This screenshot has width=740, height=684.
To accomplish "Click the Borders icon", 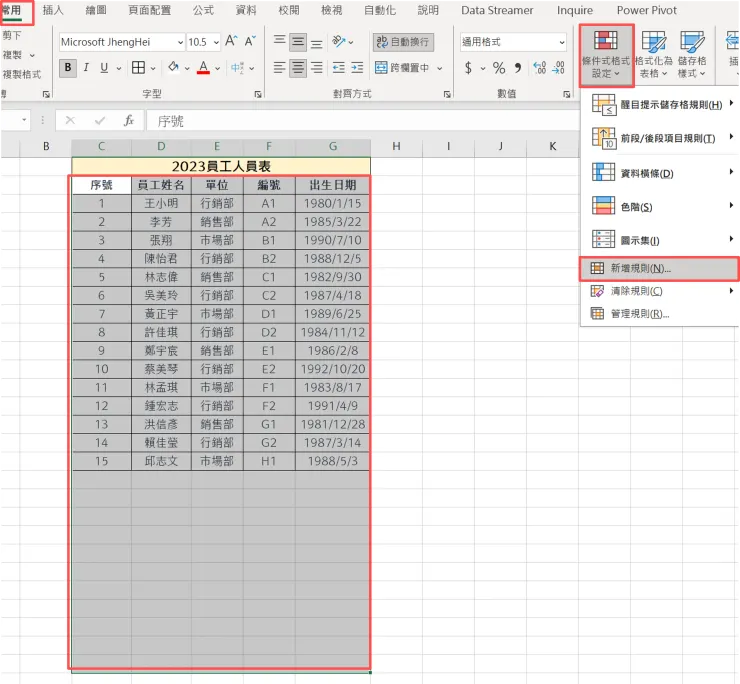I will click(x=138, y=68).
